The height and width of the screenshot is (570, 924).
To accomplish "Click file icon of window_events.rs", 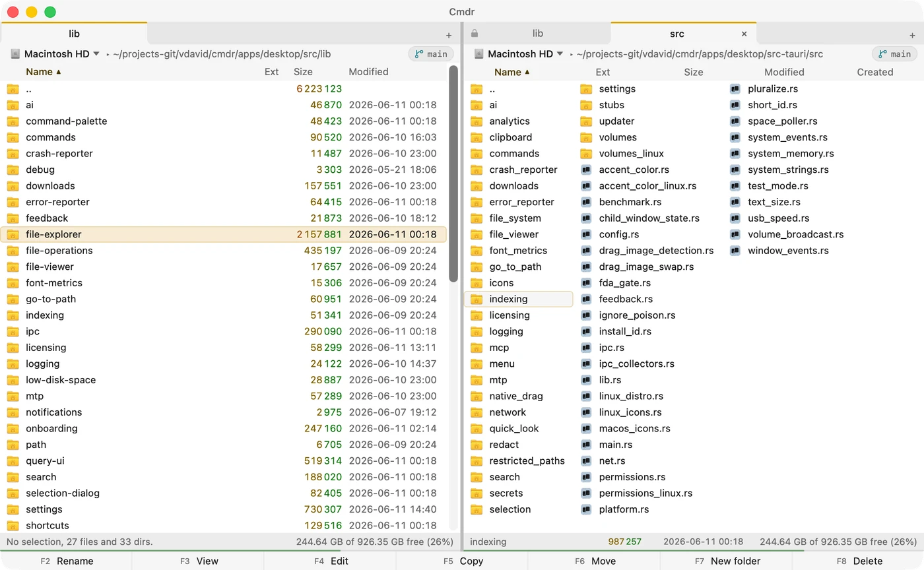I will click(735, 251).
